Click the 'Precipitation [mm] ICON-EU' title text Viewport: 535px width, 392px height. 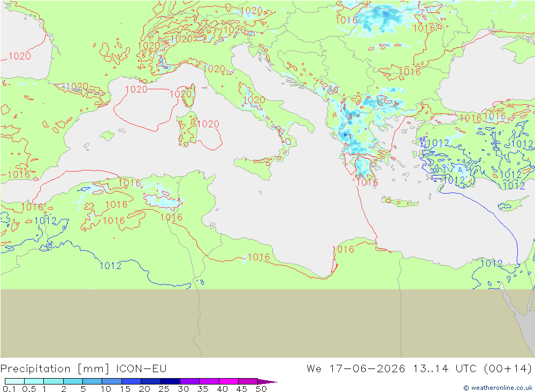coord(83,369)
